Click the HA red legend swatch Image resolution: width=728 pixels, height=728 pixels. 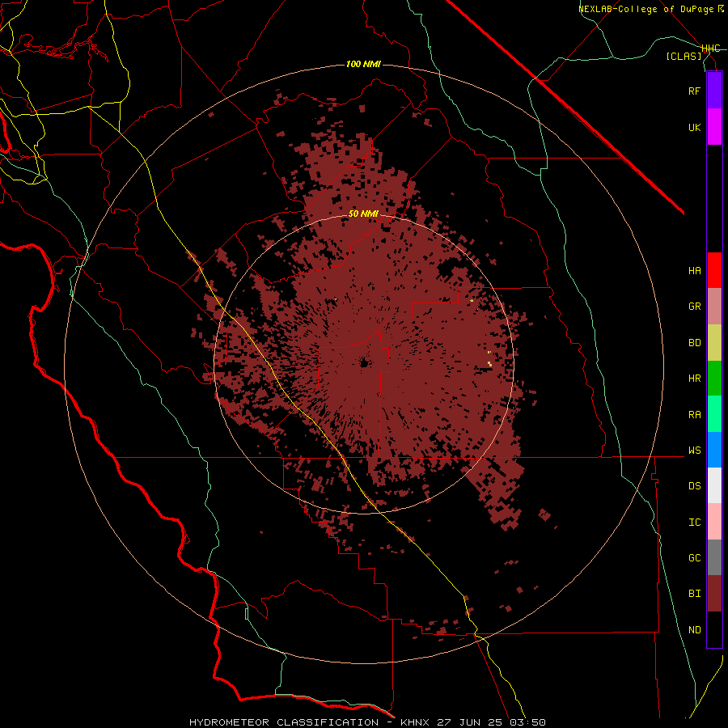(x=714, y=270)
